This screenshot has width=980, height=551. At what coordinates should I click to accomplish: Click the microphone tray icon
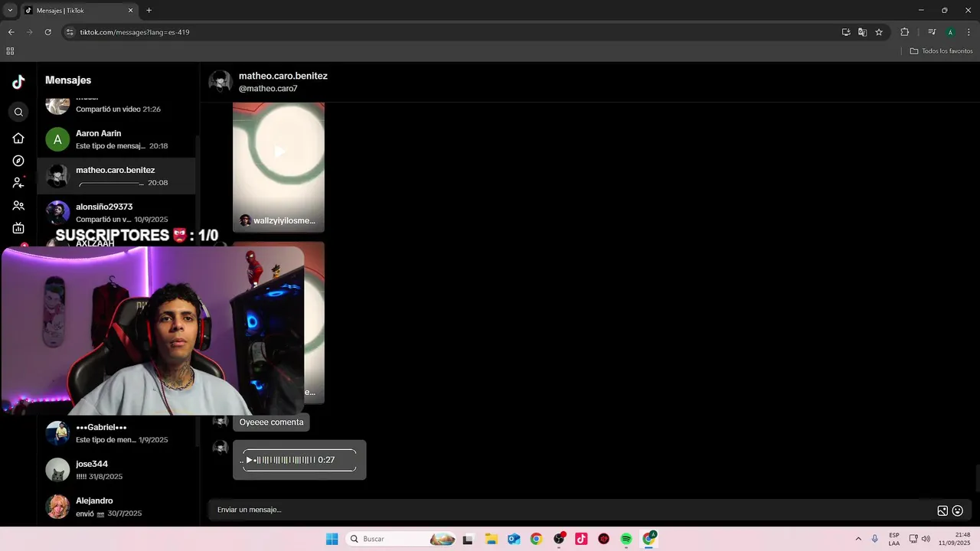pos(875,540)
